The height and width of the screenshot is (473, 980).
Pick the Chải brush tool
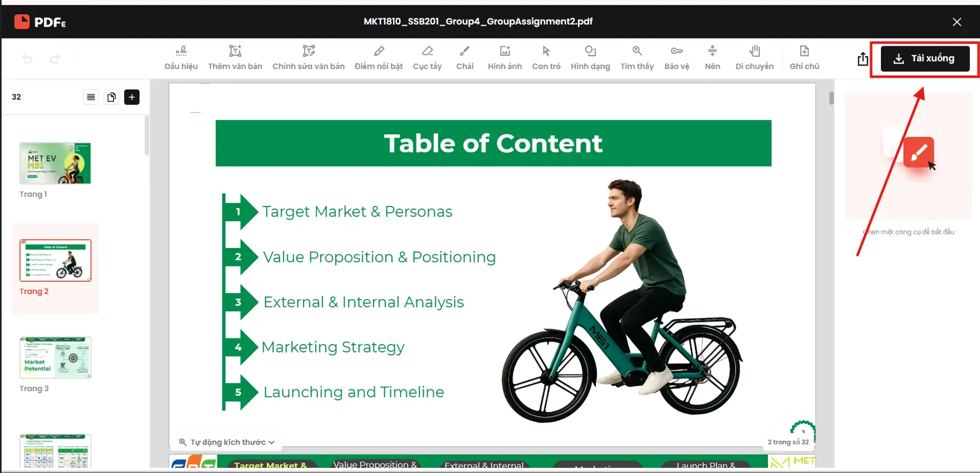(x=465, y=58)
